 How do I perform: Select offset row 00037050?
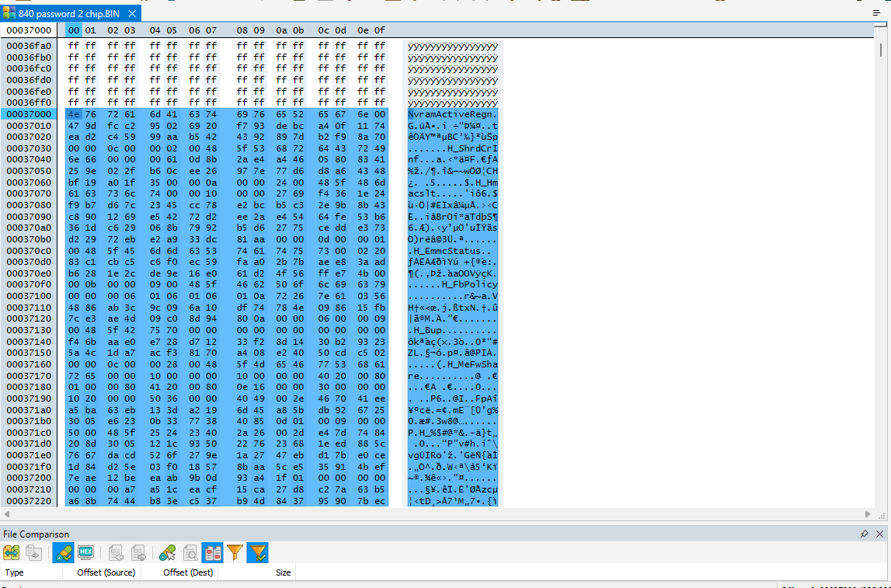(x=29, y=171)
